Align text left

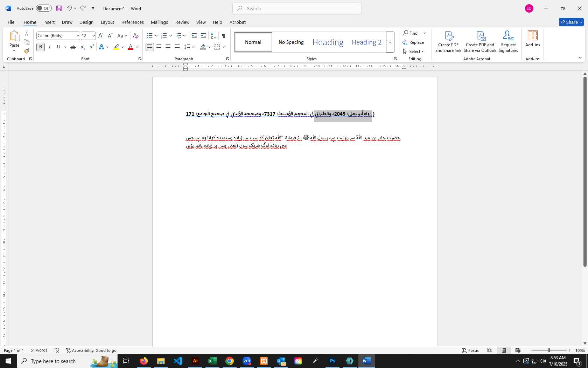tap(150, 47)
